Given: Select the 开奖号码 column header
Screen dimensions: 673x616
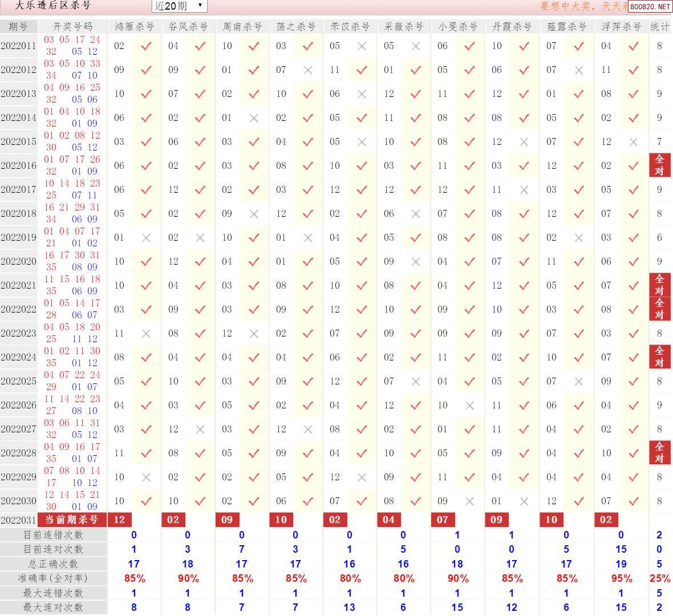Looking at the screenshot, I should click(72, 27).
